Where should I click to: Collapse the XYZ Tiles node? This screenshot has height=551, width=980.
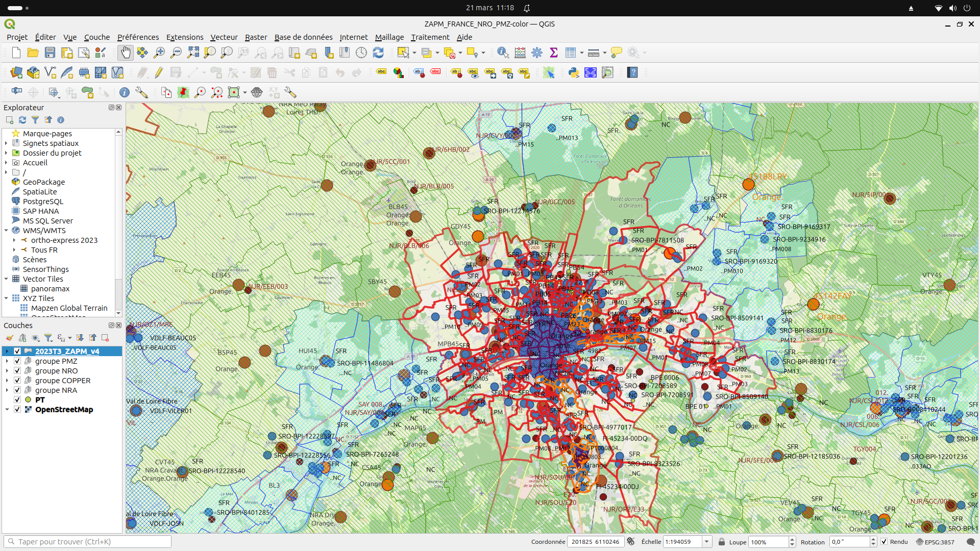click(7, 298)
